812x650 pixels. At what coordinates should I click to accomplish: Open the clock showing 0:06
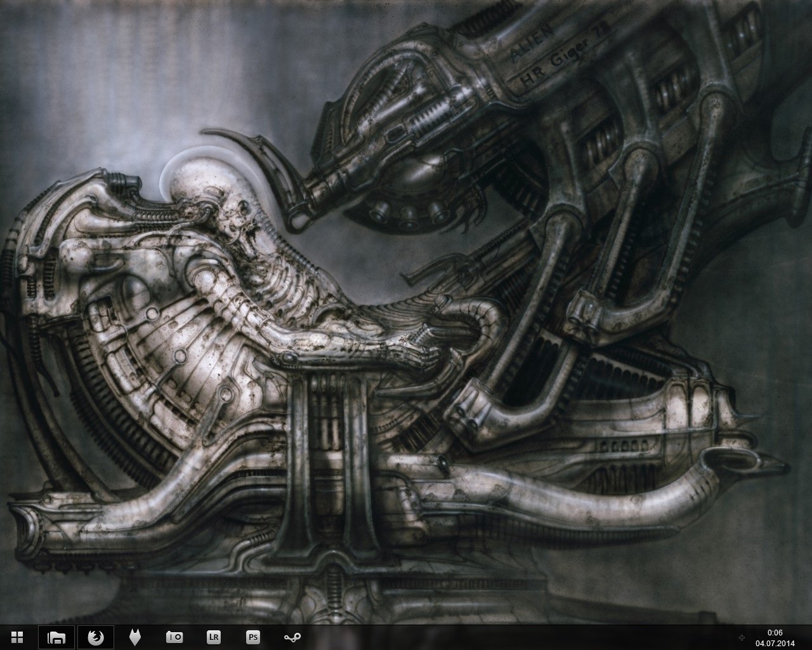tap(774, 632)
